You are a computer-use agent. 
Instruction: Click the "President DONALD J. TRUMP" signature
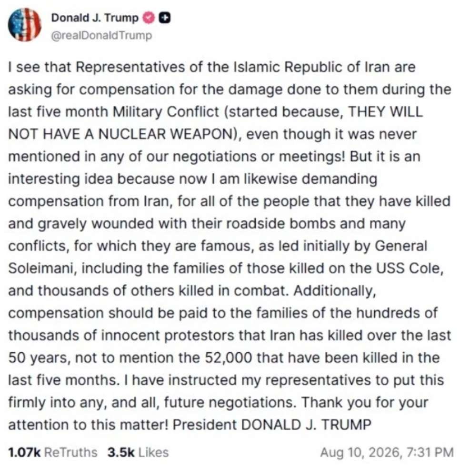(272, 425)
